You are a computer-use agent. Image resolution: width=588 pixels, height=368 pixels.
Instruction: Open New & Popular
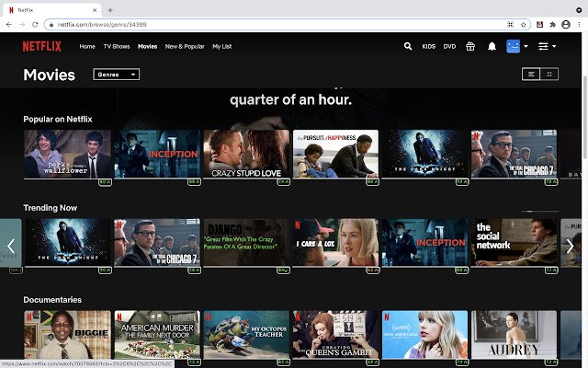tap(185, 46)
